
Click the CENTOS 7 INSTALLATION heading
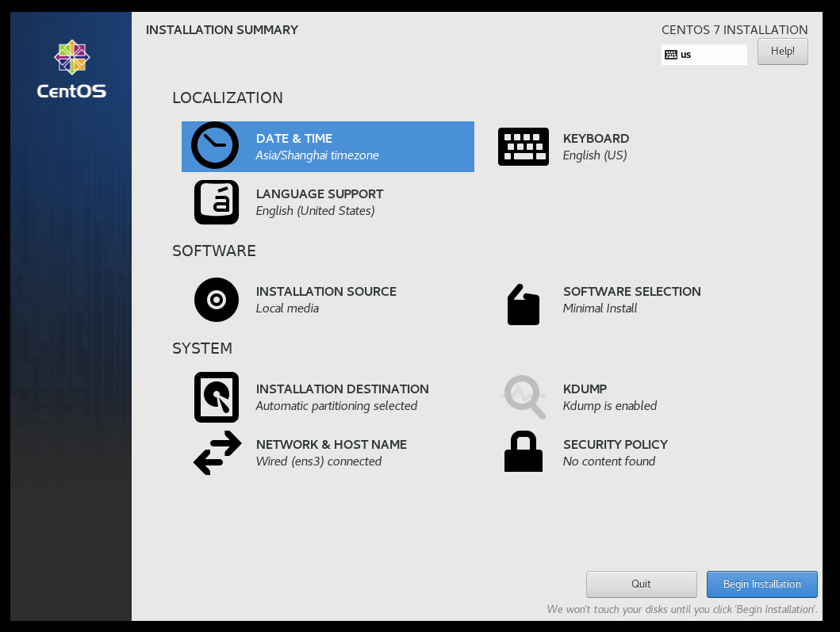pos(735,30)
